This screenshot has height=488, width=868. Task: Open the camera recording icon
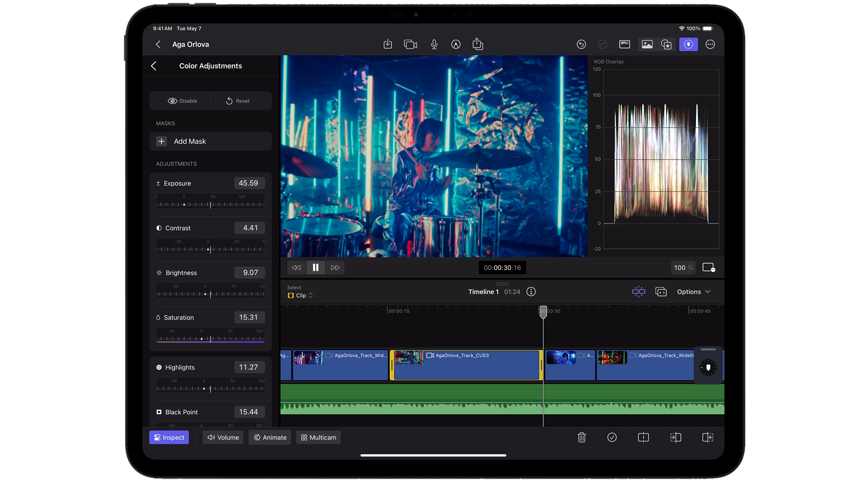(410, 44)
